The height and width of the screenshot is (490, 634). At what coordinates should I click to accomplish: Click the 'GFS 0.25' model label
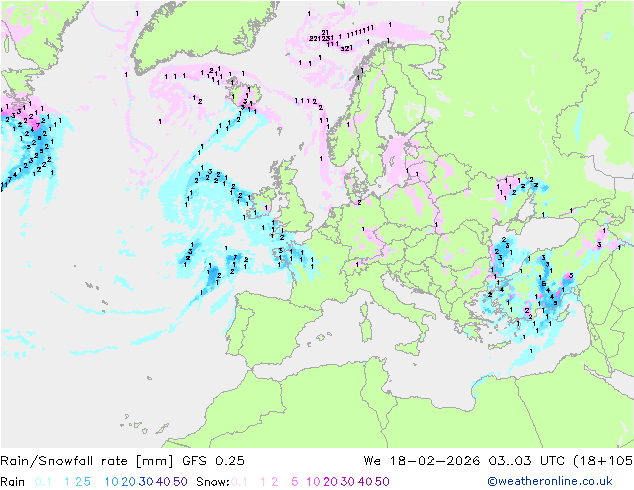[x=213, y=461]
